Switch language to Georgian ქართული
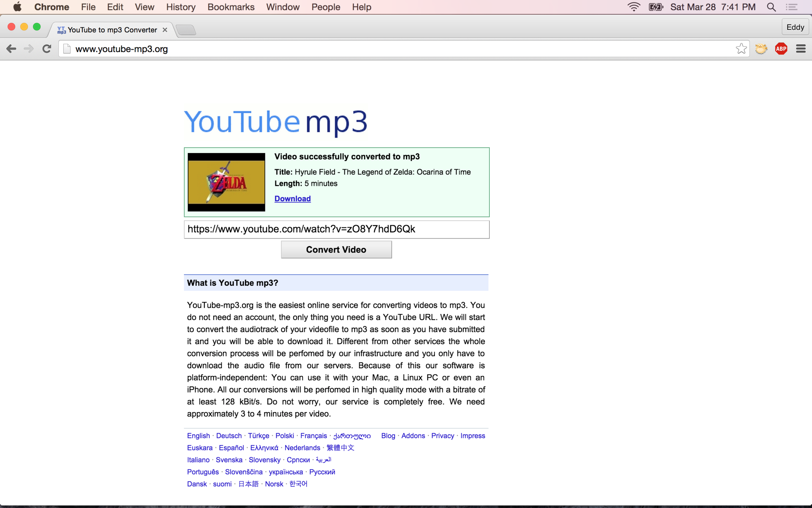 pos(352,436)
